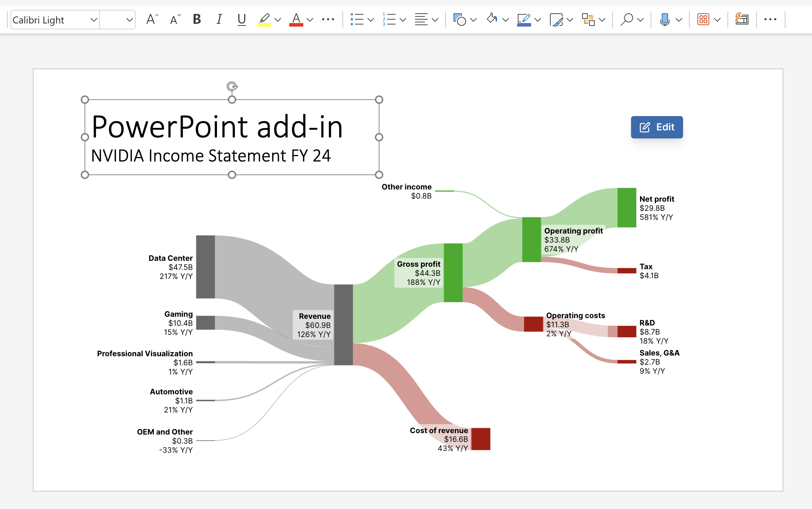Expand Dictate dropdown arrow

tap(679, 20)
